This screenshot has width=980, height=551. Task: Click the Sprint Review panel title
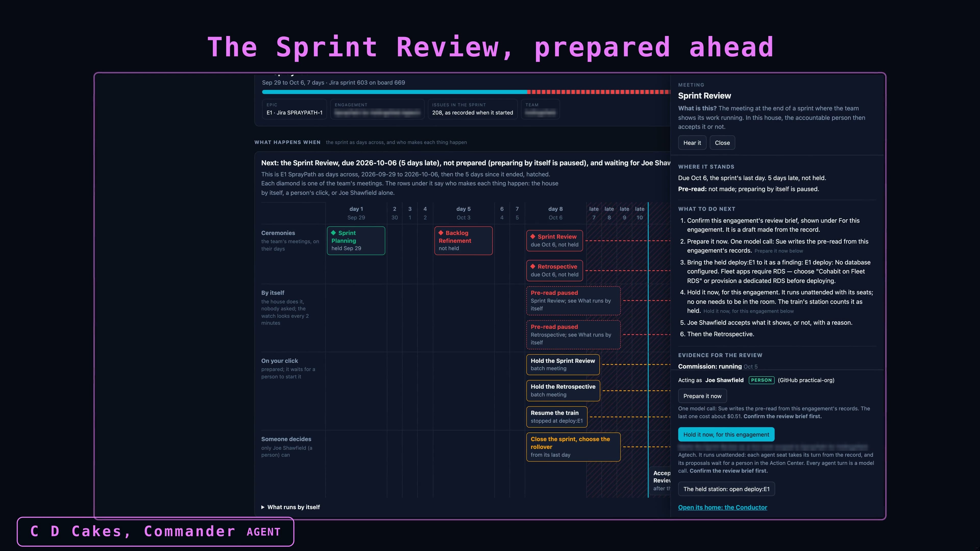pyautogui.click(x=704, y=95)
